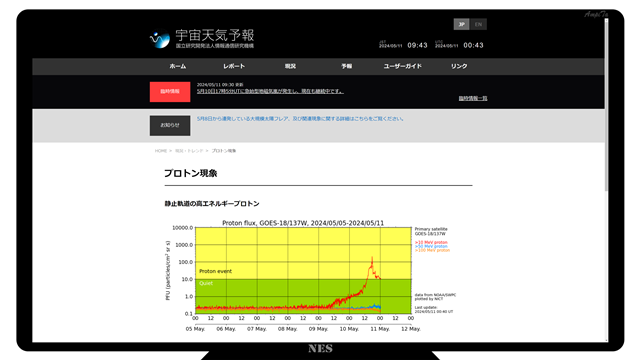The image size is (640, 360).
Task: Open the 現況 navigation menu
Action: (290, 66)
